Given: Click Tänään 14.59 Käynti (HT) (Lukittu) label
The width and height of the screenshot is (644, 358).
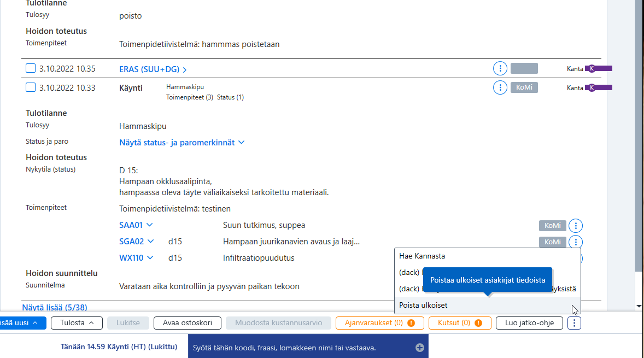Looking at the screenshot, I should (x=119, y=347).
